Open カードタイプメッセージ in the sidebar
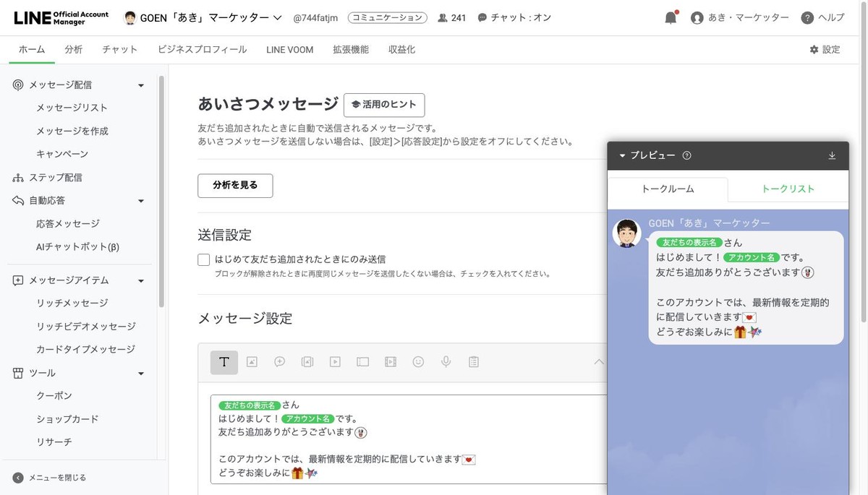The height and width of the screenshot is (495, 868). 86,350
